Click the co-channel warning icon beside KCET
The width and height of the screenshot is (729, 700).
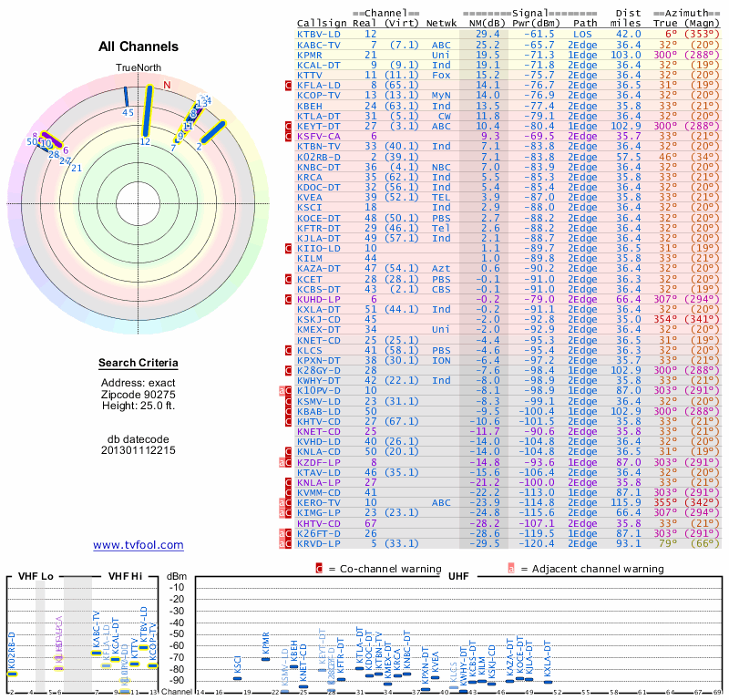tap(288, 279)
